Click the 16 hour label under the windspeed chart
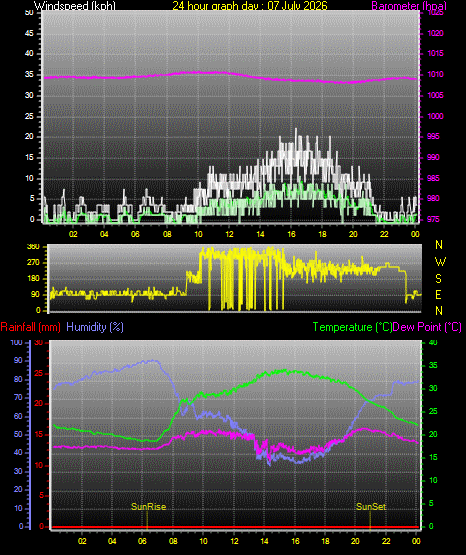The image size is (466, 555). (291, 234)
